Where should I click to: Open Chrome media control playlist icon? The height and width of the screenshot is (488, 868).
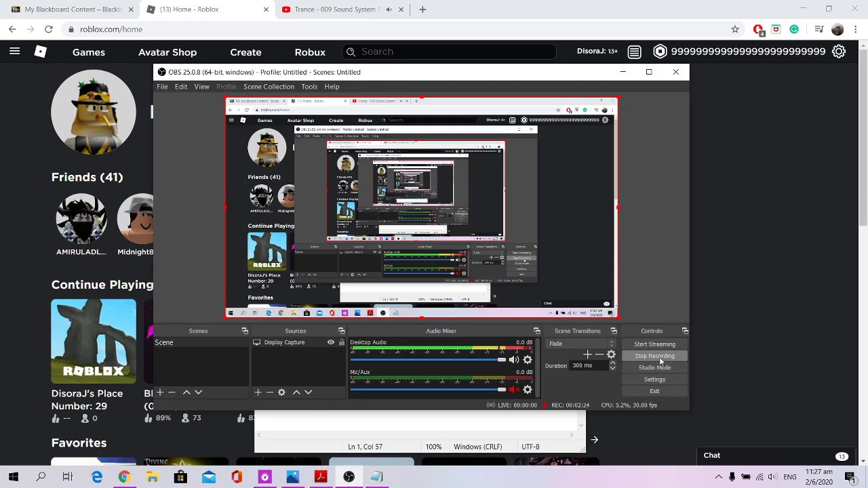pos(818,29)
